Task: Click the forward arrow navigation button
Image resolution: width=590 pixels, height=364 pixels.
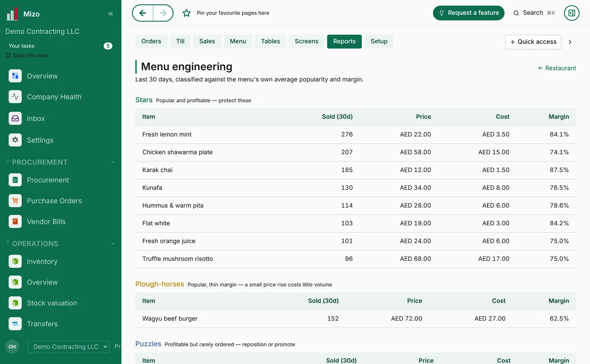Action: tap(163, 13)
